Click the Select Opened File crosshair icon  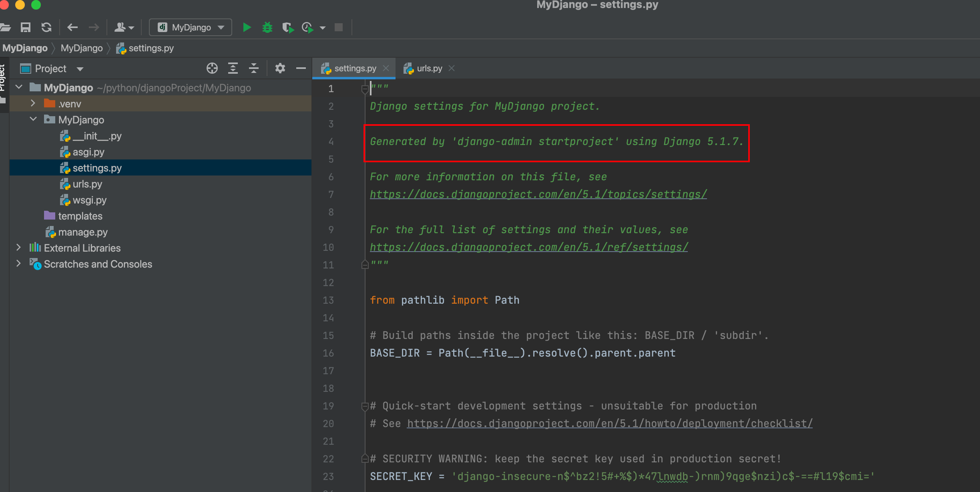click(x=212, y=69)
